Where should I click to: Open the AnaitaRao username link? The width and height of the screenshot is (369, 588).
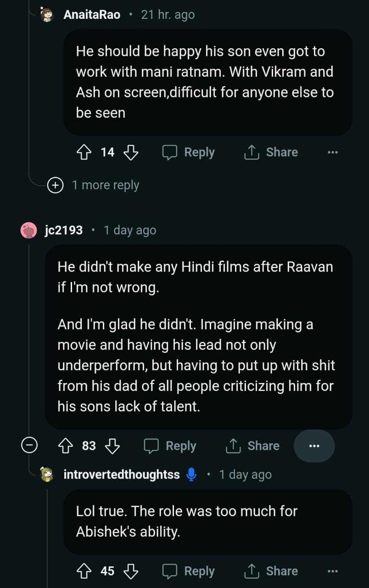92,15
